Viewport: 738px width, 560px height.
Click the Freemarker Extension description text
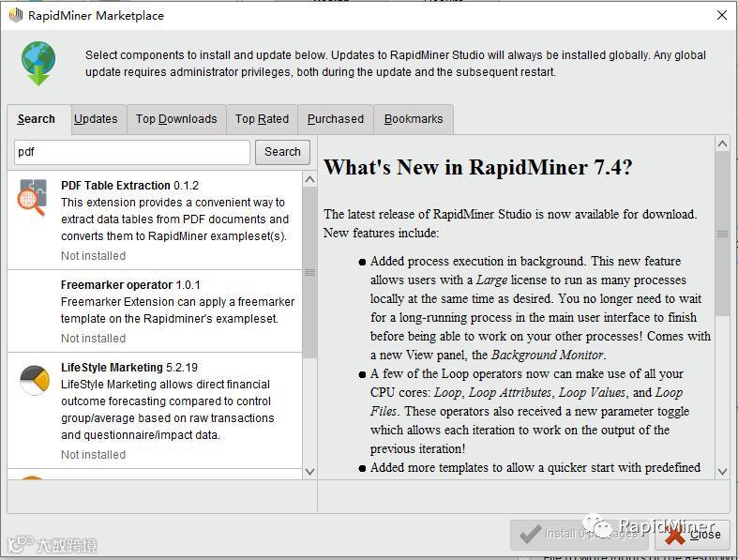click(x=177, y=310)
